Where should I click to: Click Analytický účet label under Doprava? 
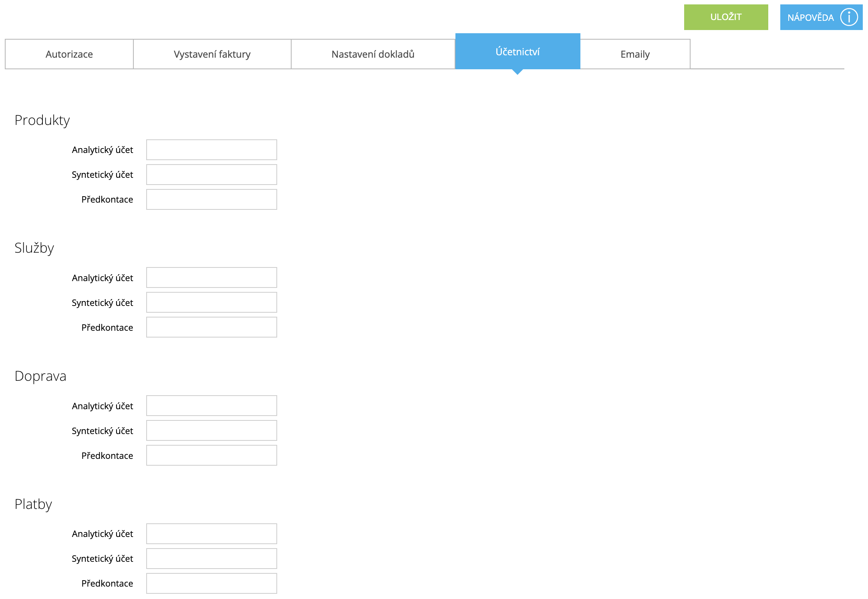point(103,406)
